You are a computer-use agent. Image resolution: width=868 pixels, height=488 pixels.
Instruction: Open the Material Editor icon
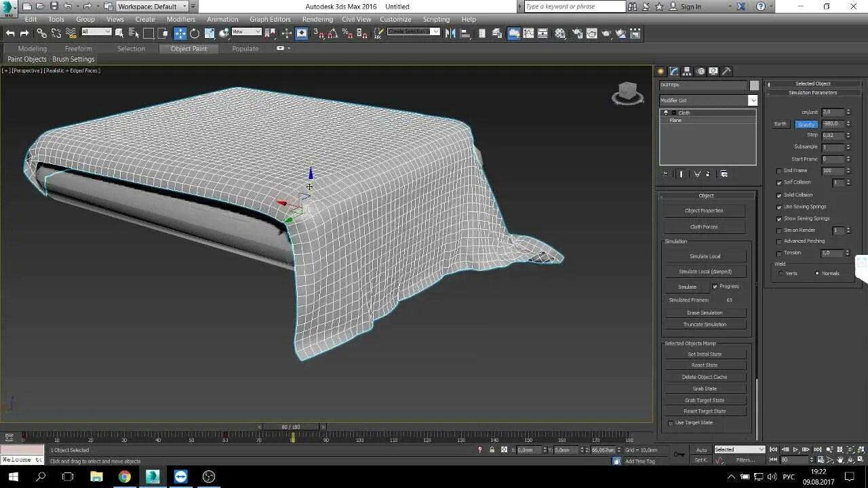coord(560,33)
